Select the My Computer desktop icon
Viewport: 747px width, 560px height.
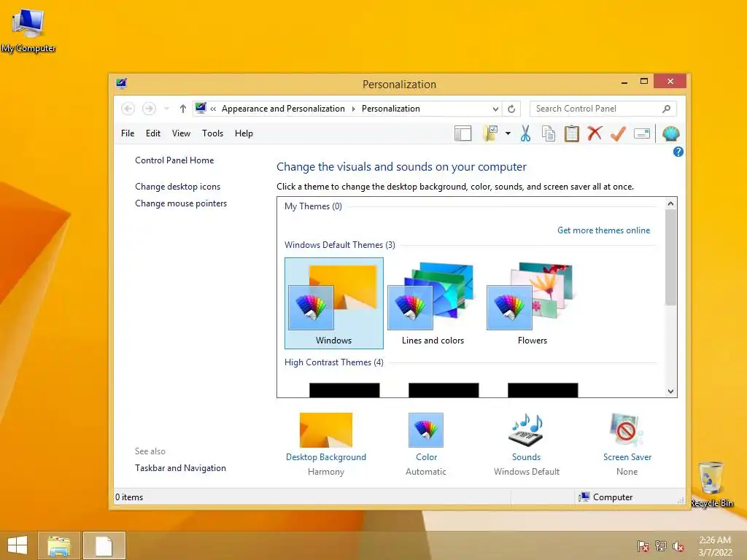(28, 31)
